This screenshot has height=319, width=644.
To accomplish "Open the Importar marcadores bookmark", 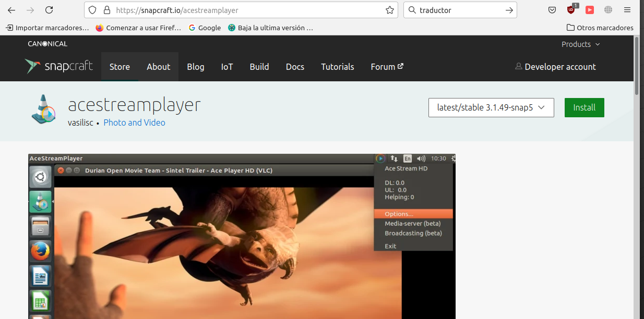I will (x=47, y=28).
